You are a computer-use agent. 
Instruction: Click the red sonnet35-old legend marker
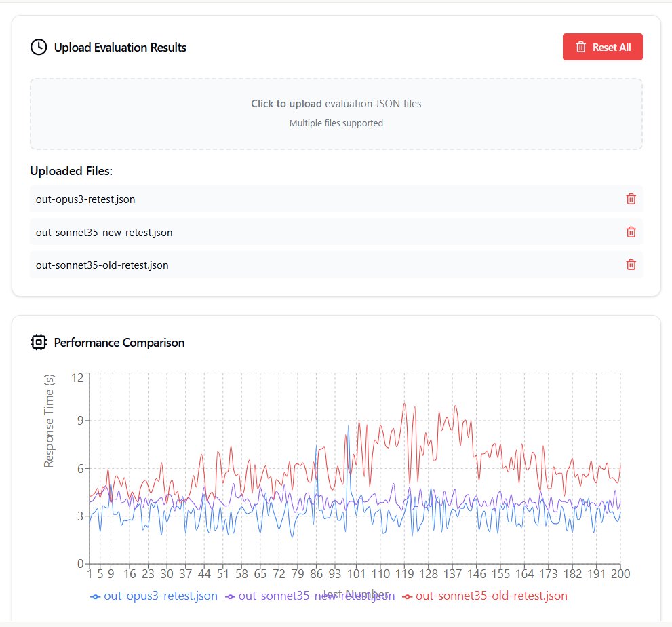point(407,596)
